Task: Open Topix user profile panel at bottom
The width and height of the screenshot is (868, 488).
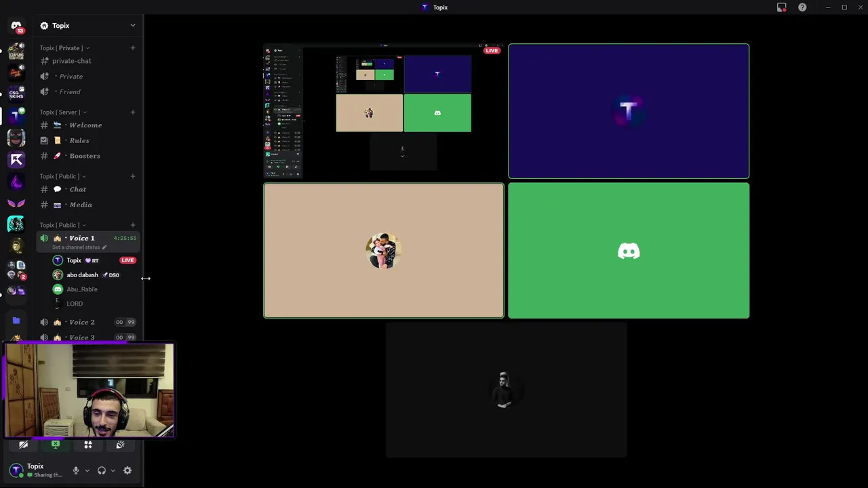Action: point(37,470)
